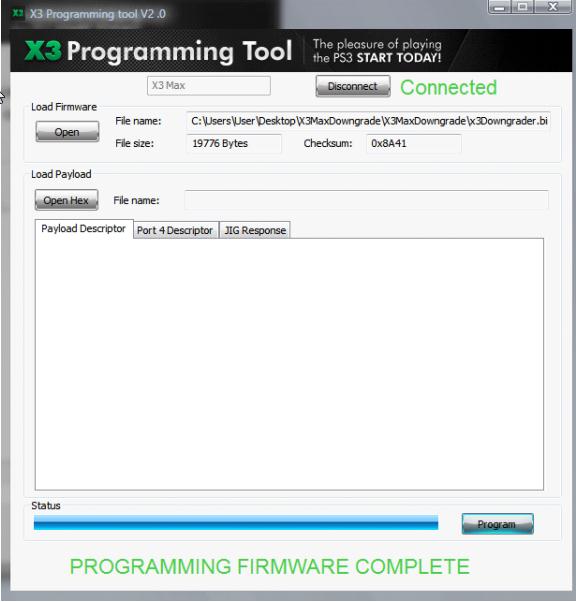Minimize the X3 Programming tool window
Viewport: 576px width, 602px height.
tap(499, 7)
